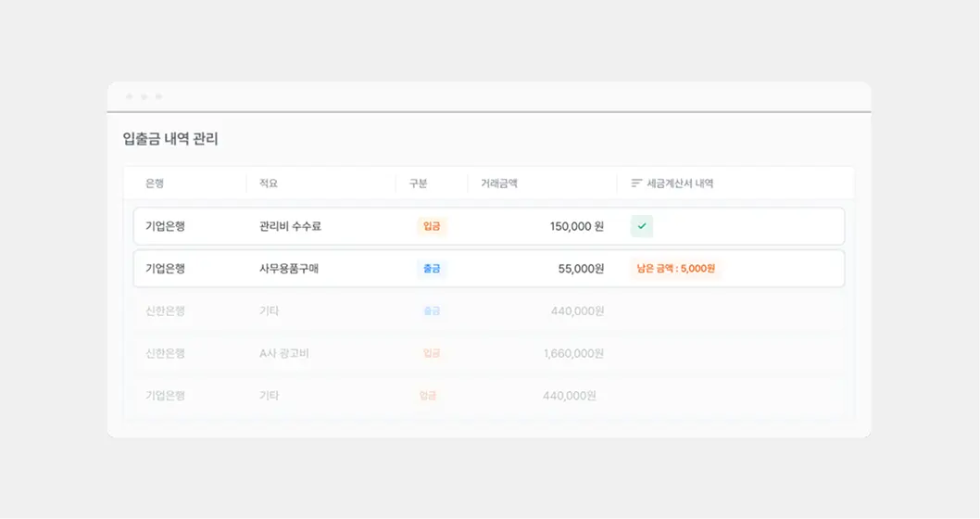Click the 출금 badge in the 신한은행 기타 row
This screenshot has height=519, width=980.
(x=432, y=311)
